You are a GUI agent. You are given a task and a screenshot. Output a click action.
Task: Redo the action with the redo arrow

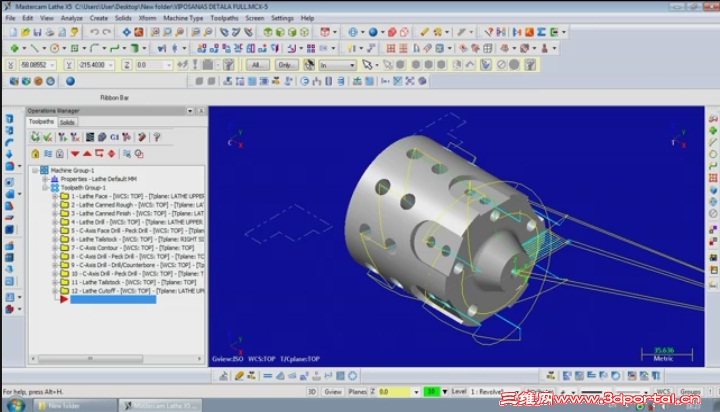pyautogui.click(x=107, y=32)
